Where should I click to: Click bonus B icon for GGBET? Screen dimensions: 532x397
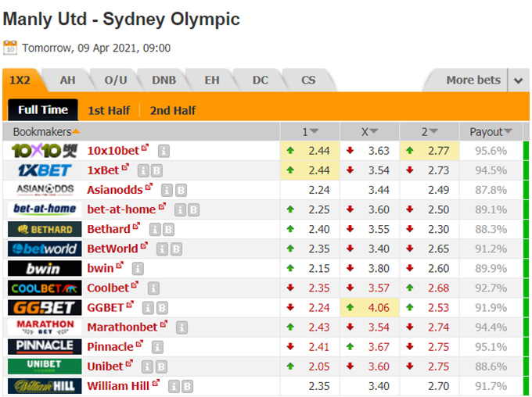tap(162, 309)
